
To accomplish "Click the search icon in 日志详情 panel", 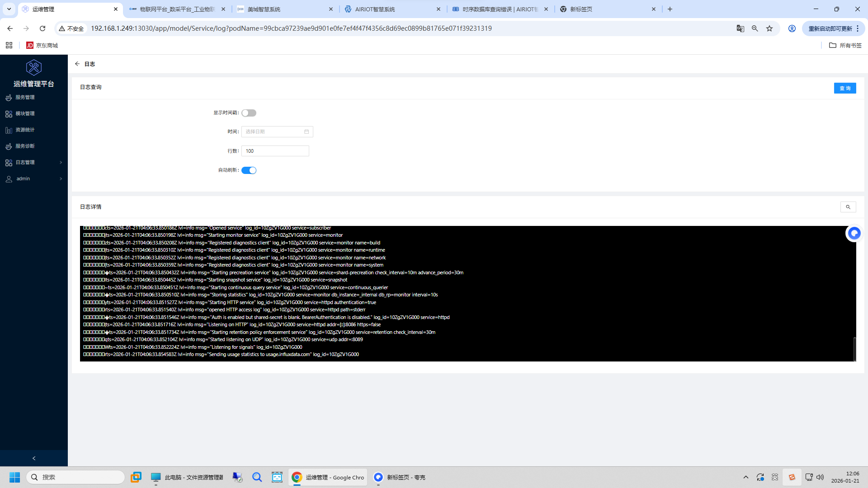I will [848, 207].
